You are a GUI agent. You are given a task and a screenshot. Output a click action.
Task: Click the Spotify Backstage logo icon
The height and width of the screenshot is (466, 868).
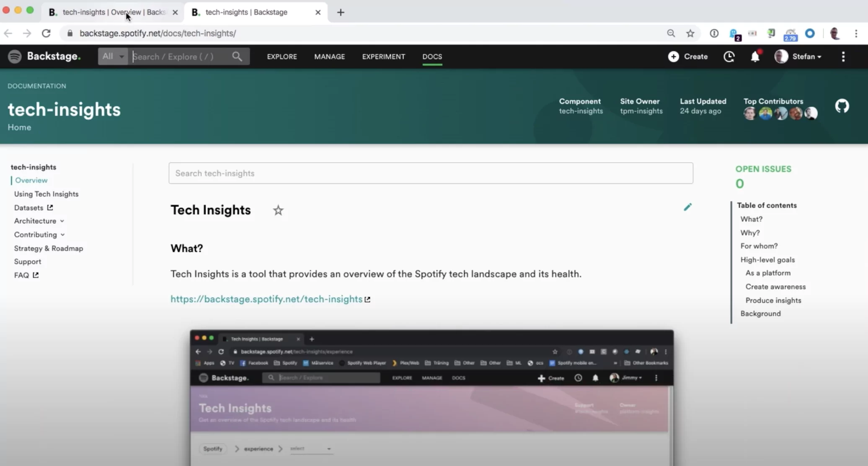(x=15, y=57)
